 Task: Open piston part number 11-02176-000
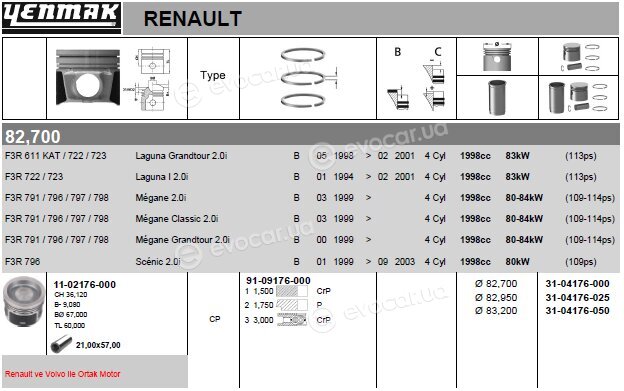point(85,284)
